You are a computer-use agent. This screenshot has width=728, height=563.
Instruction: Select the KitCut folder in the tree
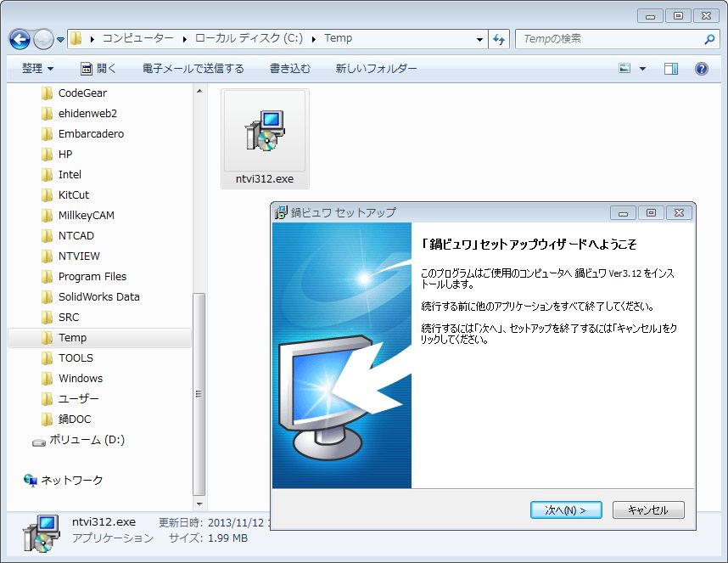pyautogui.click(x=73, y=195)
